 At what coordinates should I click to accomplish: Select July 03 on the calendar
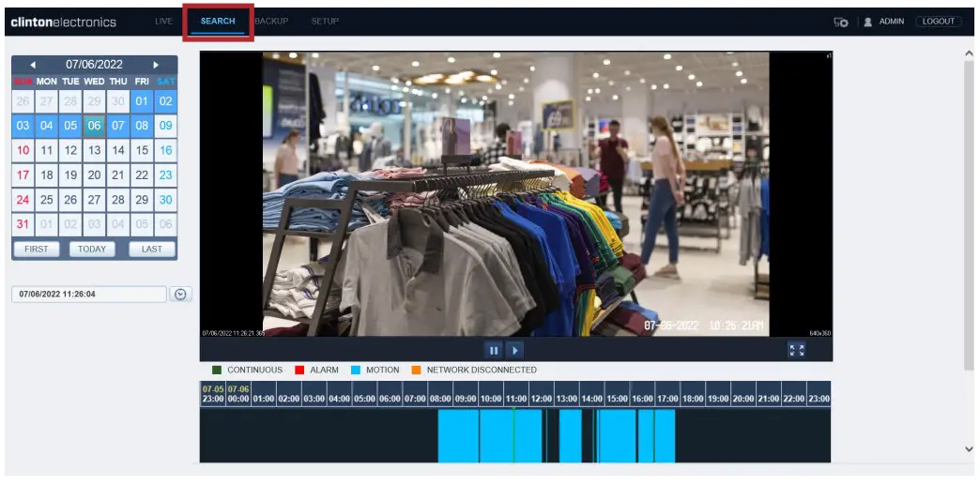click(23, 126)
